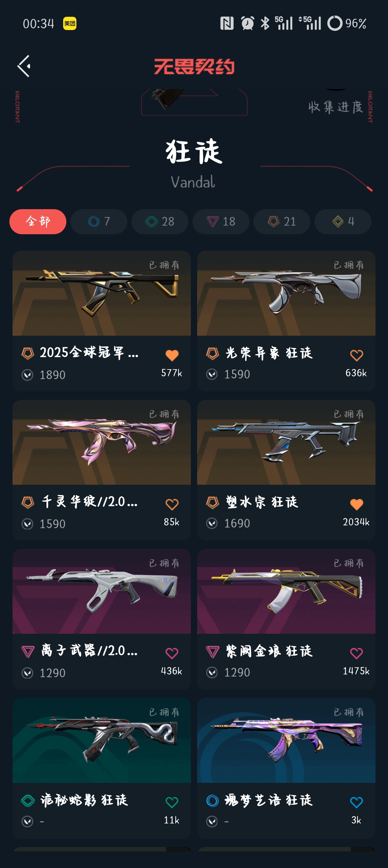Open the 塑水宗 狂徒 weapon thumbnail
388x868 pixels.
(286, 442)
